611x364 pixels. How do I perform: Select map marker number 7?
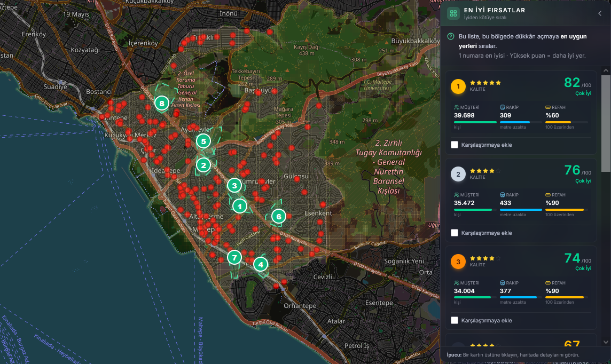coord(234,257)
